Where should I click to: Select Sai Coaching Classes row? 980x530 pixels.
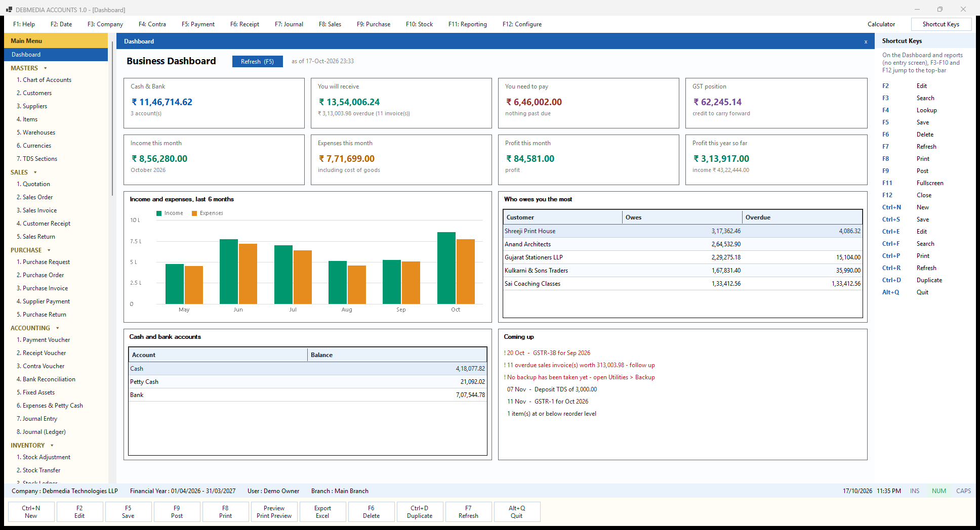[x=682, y=284]
